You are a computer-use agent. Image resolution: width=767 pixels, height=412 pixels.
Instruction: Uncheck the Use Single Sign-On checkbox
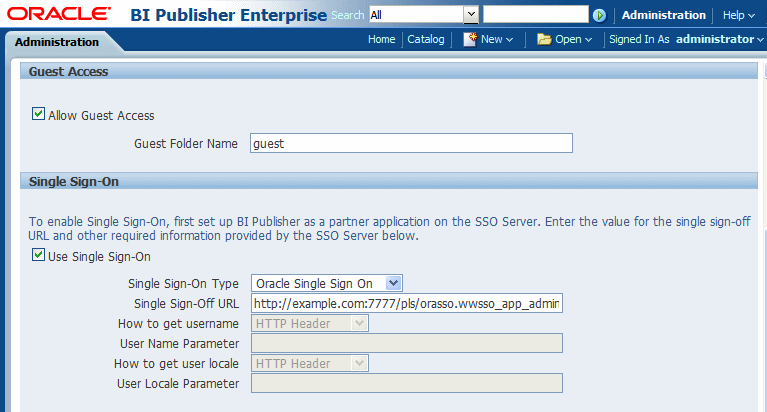tap(38, 254)
